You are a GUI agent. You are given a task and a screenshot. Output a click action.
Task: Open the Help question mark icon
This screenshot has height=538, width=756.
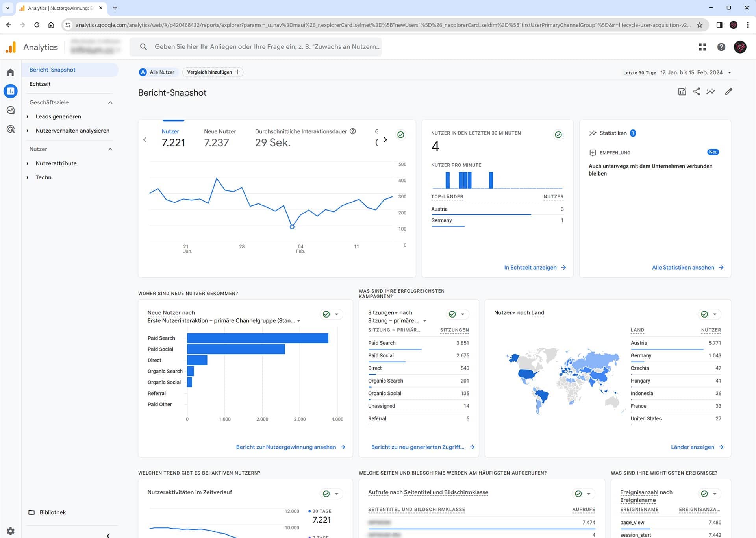tap(721, 47)
